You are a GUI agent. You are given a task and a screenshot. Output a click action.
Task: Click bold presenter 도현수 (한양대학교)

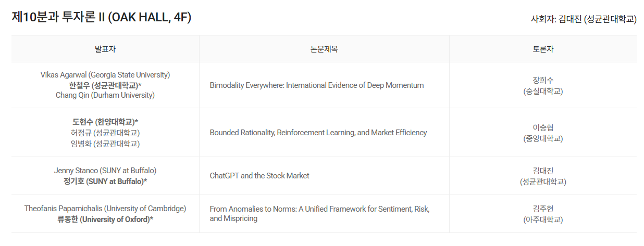click(105, 122)
